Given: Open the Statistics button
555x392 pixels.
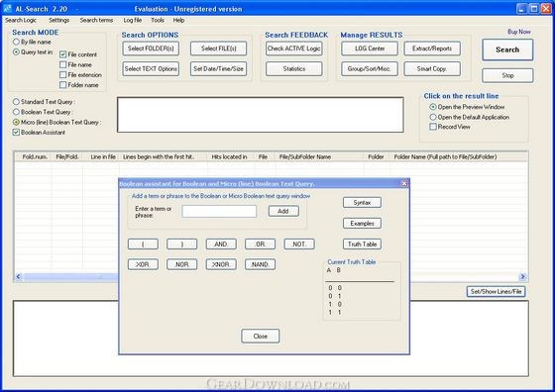Looking at the screenshot, I should 294,69.
